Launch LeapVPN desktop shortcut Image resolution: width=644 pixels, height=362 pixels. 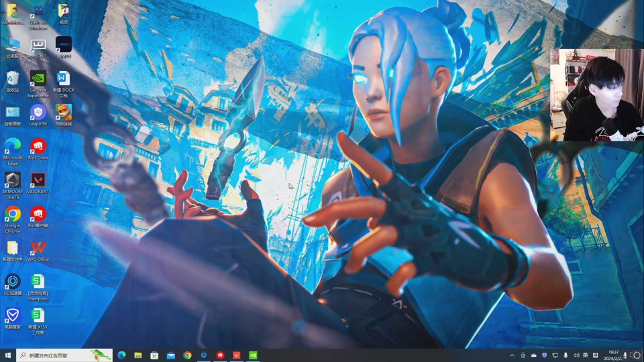coord(38,116)
